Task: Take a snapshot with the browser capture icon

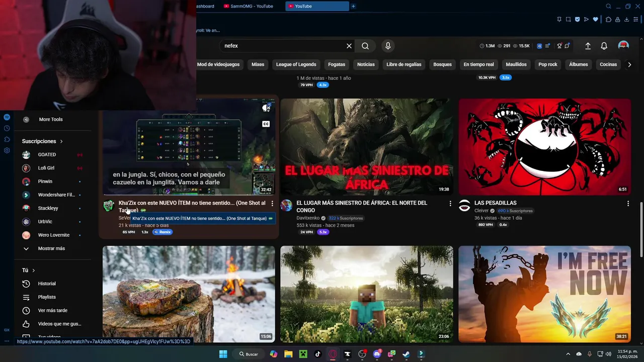Action: [569, 20]
